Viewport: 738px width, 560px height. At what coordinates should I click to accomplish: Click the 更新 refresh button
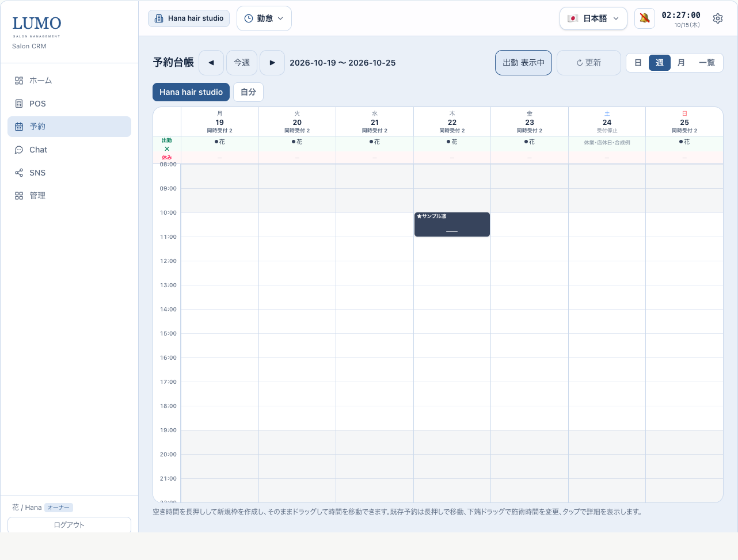tap(589, 63)
